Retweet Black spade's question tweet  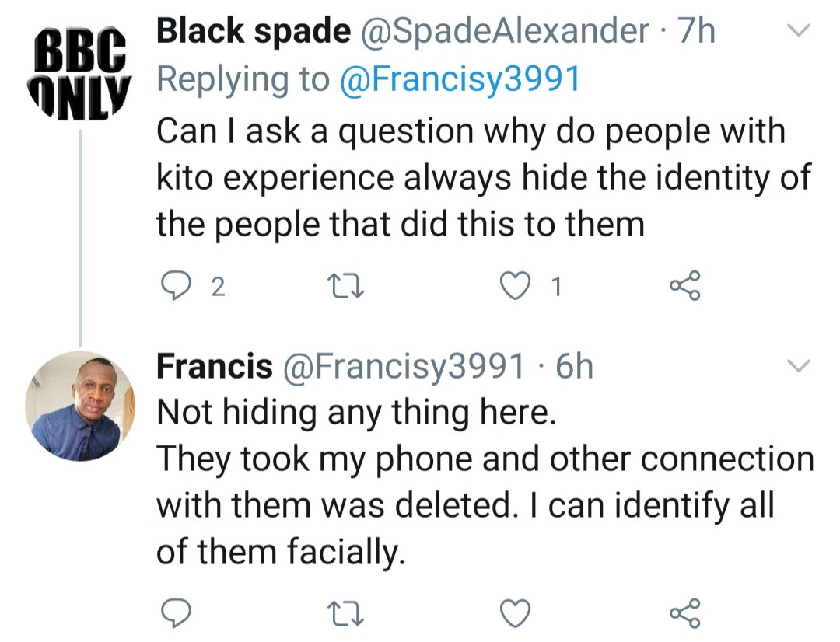click(347, 288)
